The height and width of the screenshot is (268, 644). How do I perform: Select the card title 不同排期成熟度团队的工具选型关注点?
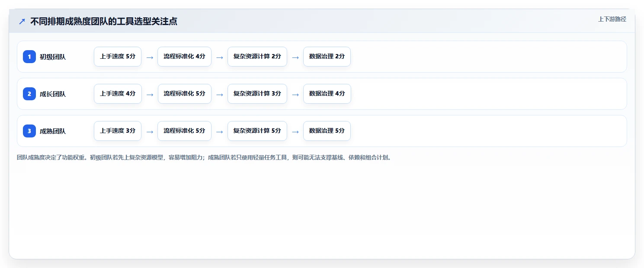click(x=104, y=21)
